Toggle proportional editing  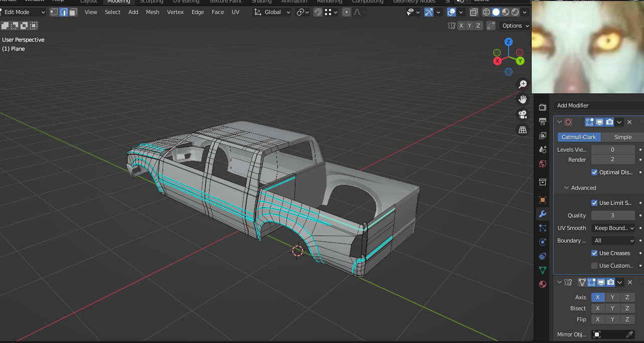pos(346,12)
